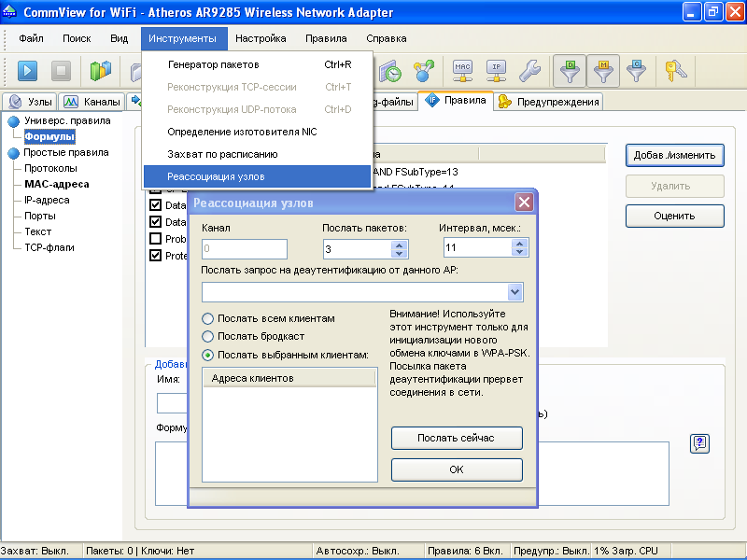Open the Справка menu
Screen dimensions: 747x560
point(387,38)
